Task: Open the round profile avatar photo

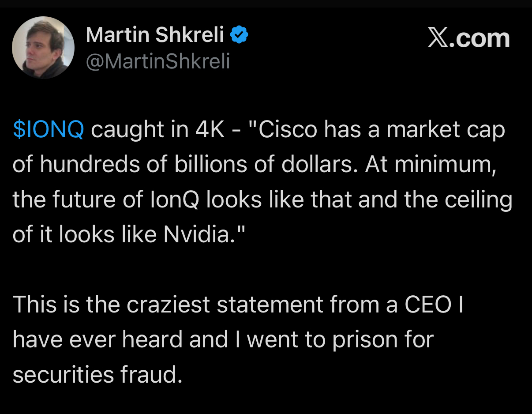Action: coord(43,48)
